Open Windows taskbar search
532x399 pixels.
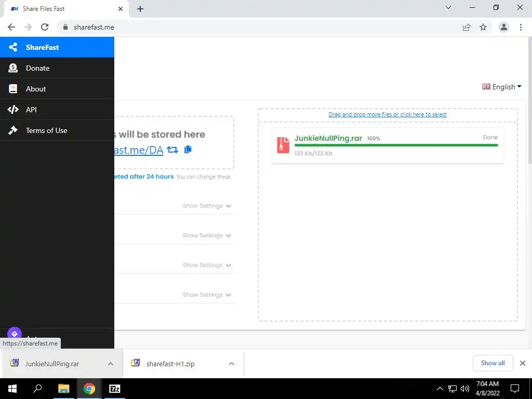[37, 389]
